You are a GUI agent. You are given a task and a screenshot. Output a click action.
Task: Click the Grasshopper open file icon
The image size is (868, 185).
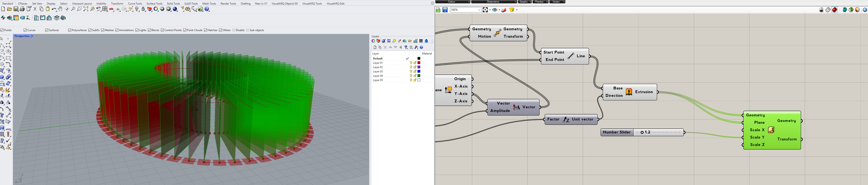coord(438,10)
